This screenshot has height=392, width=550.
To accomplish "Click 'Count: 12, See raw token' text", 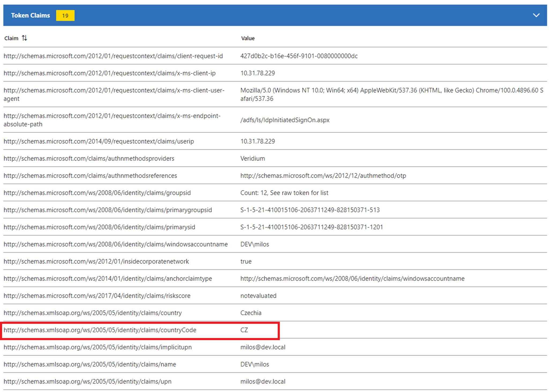I will 284,193.
